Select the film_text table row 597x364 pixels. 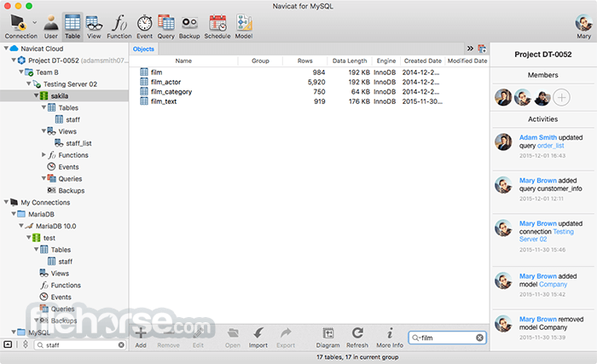[x=309, y=101]
